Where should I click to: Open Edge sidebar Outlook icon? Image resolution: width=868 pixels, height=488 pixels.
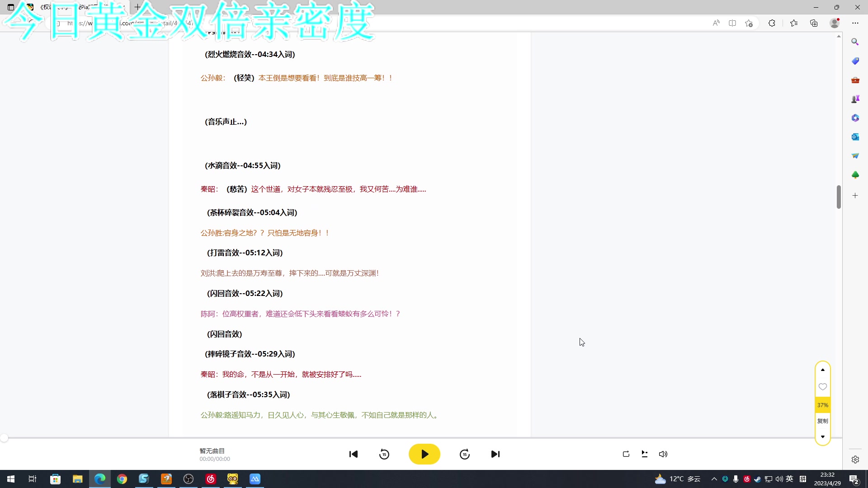pos(855,137)
